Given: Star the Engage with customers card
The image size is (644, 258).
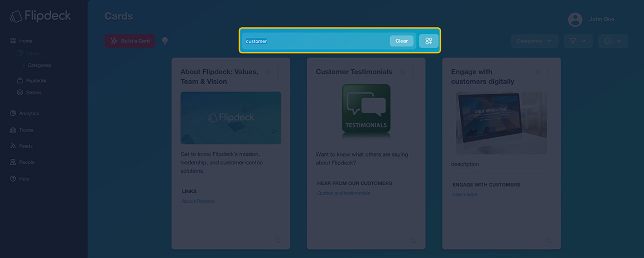Looking at the screenshot, I should [x=538, y=72].
